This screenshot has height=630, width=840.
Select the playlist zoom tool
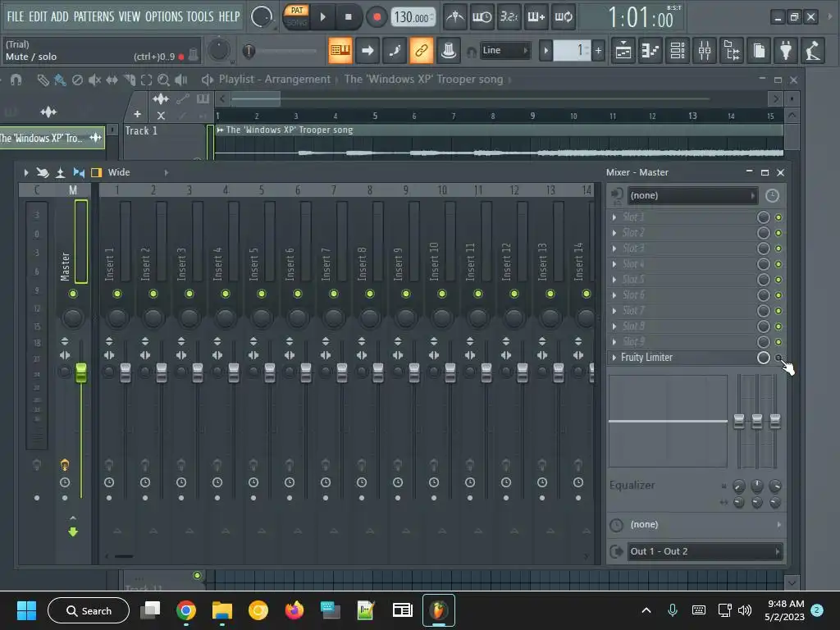(163, 80)
